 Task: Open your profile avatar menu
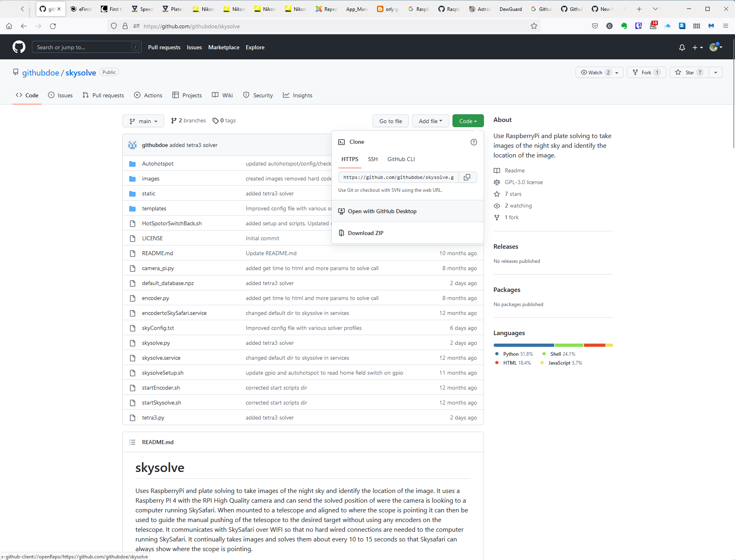715,47
